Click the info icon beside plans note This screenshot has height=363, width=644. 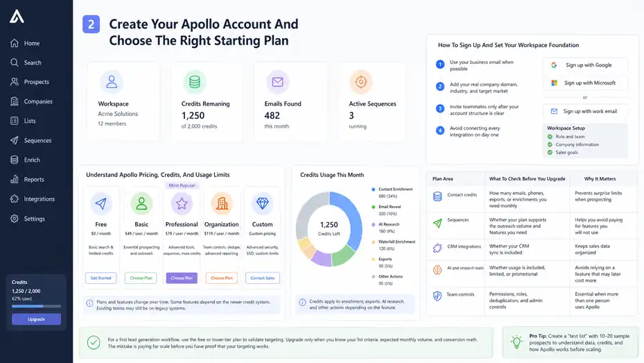tap(89, 303)
